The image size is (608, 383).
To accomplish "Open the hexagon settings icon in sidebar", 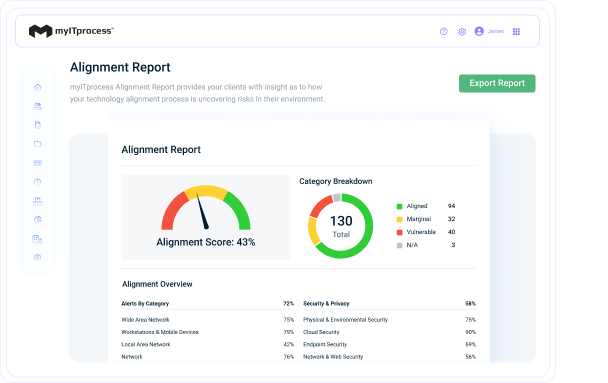I will (38, 257).
